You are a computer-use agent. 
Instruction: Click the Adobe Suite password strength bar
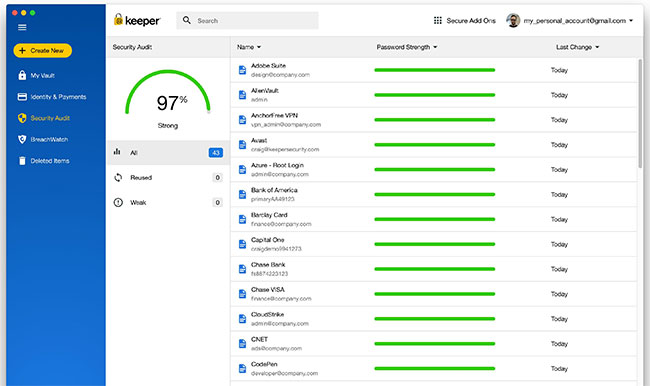[434, 70]
